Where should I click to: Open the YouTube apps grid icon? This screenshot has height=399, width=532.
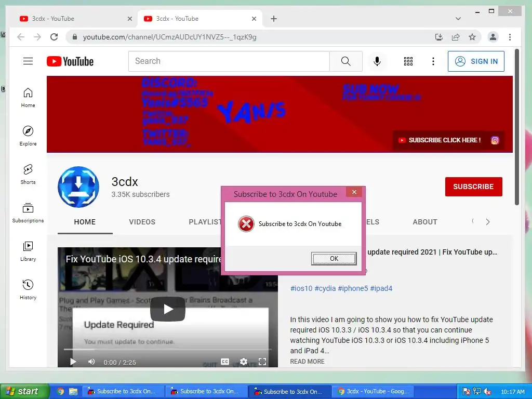408,61
